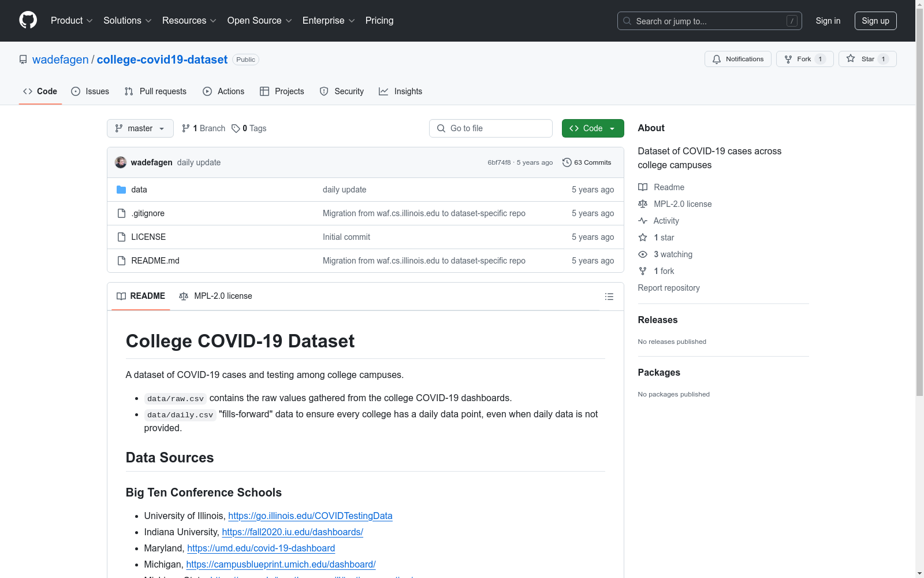View the 63 Commits history
Image resolution: width=924 pixels, height=578 pixels.
(587, 162)
